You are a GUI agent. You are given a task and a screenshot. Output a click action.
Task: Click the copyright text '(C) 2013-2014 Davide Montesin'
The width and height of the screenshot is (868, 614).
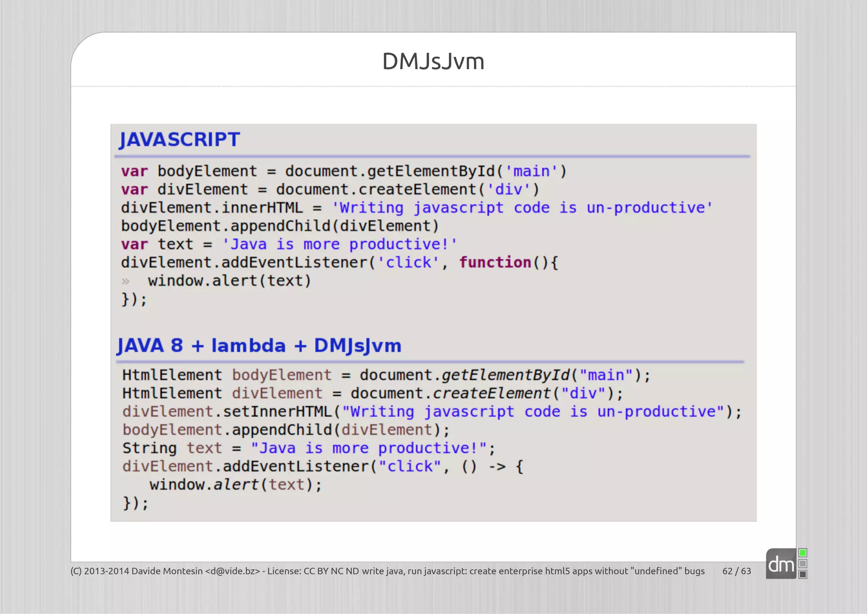point(136,571)
